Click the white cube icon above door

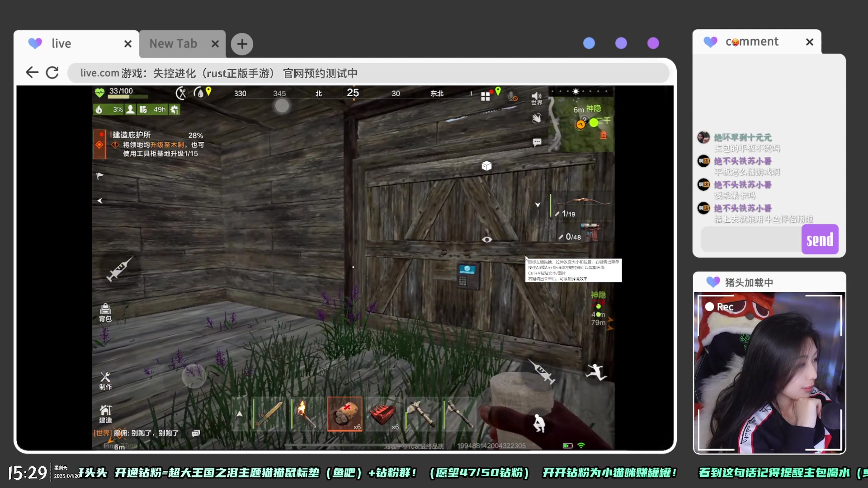point(486,166)
